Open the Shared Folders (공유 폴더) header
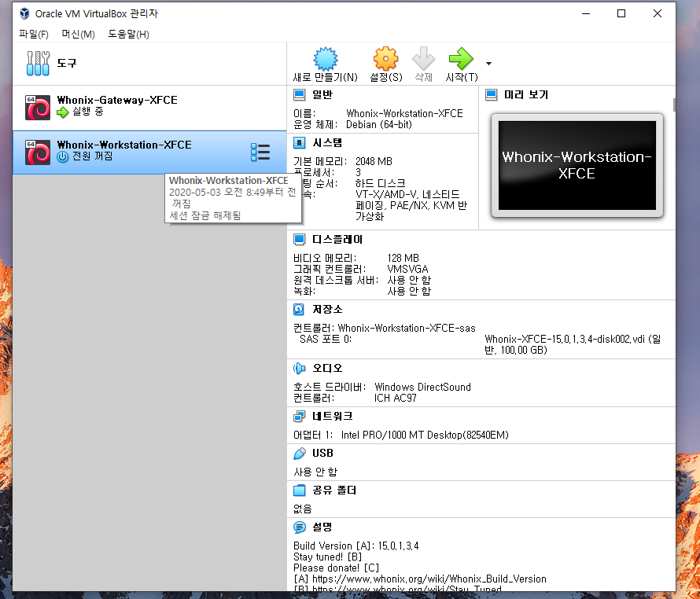The width and height of the screenshot is (700, 599). coord(334,490)
